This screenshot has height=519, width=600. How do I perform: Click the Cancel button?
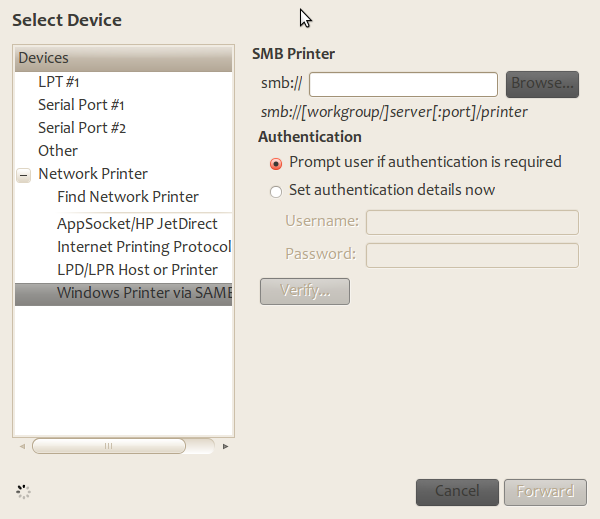pyautogui.click(x=457, y=491)
